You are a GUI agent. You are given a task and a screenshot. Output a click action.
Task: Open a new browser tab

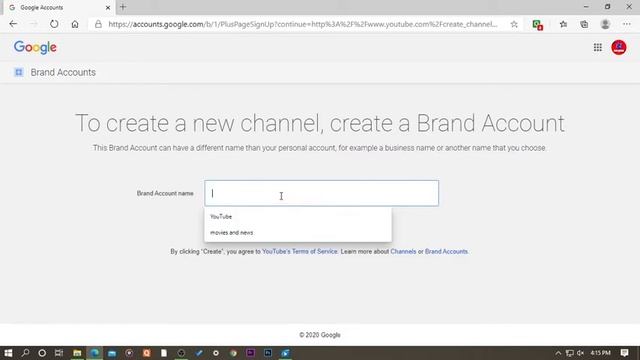(123, 7)
